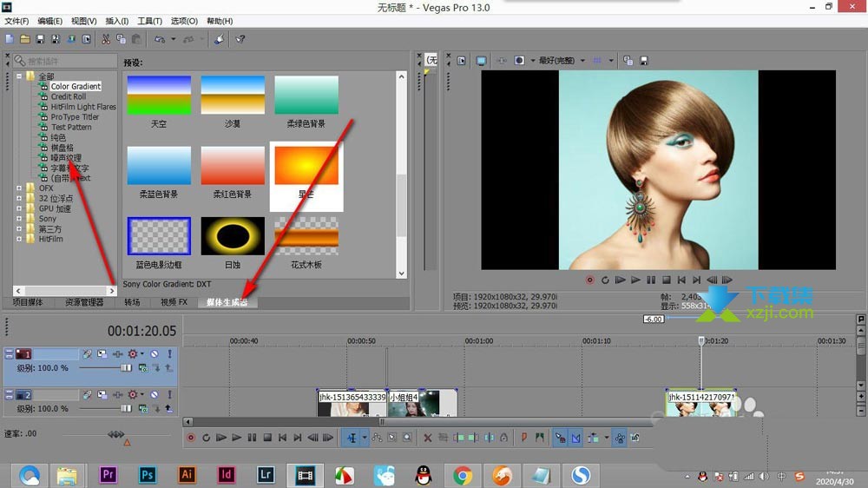Expand the OFX folder
Viewport: 868px width, 488px height.
pos(19,188)
